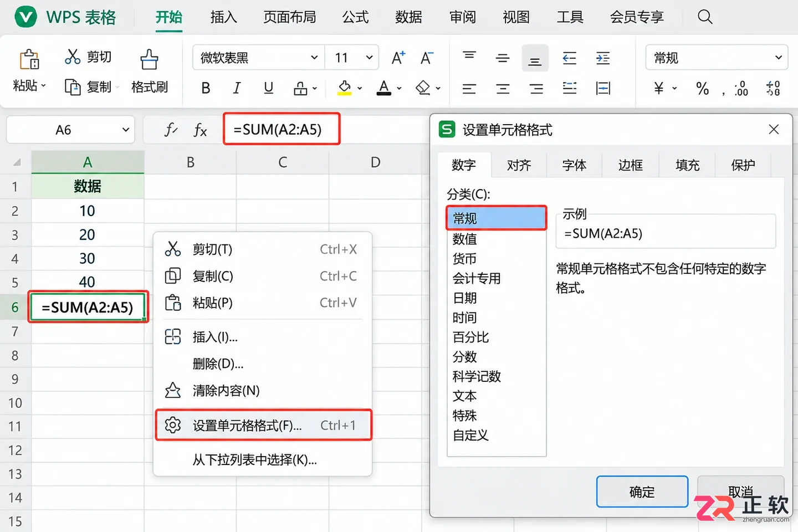
Task: Open the 插入 ribbon tab
Action: [x=224, y=17]
